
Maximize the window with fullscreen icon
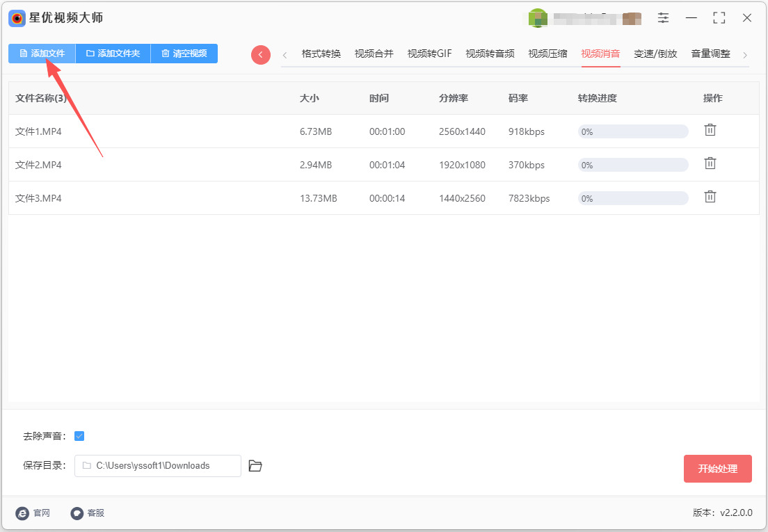[x=719, y=18]
